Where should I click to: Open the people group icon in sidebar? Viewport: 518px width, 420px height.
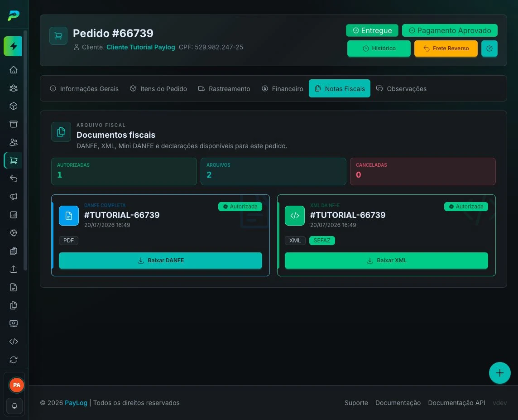coord(14,88)
